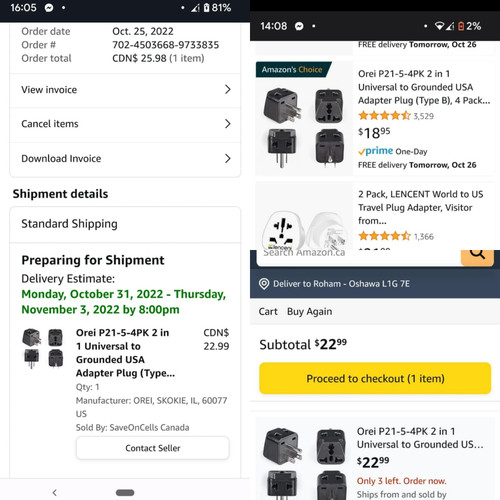Tap the Android back arrow at screen bottom
This screenshot has height=500, width=500.
55,492
